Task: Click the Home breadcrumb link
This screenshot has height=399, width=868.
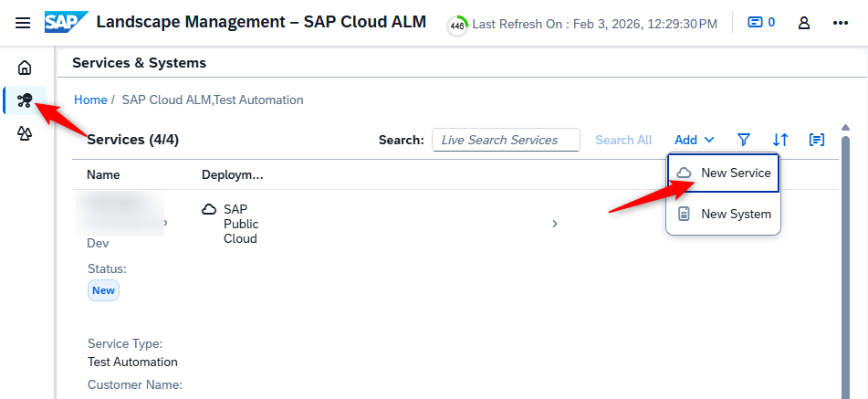Action: [90, 100]
